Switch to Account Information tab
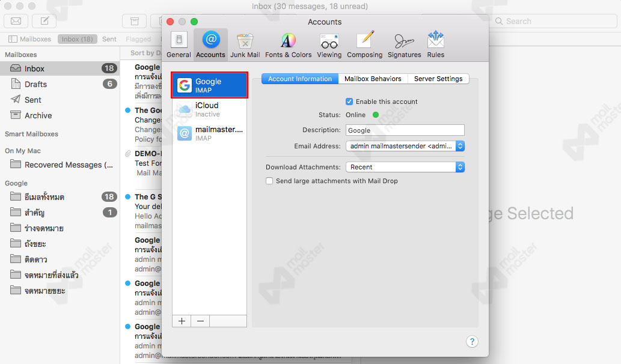The image size is (621, 364). [x=300, y=79]
